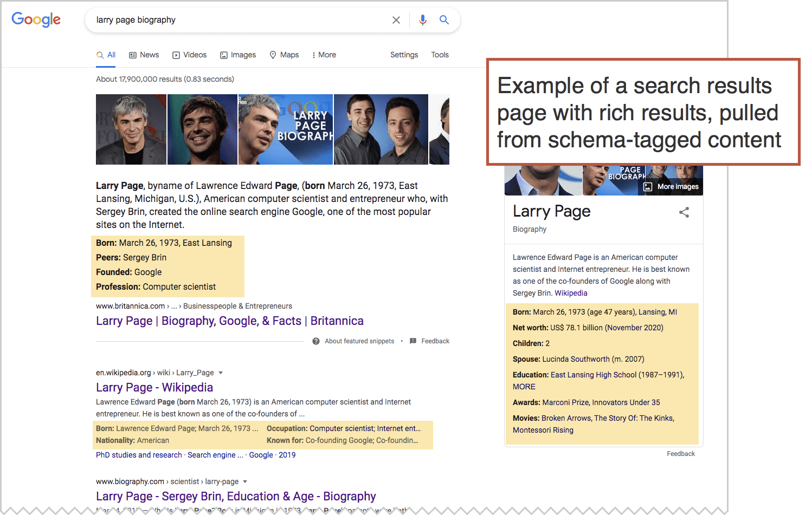
Task: Open search Tools
Action: pyautogui.click(x=440, y=55)
